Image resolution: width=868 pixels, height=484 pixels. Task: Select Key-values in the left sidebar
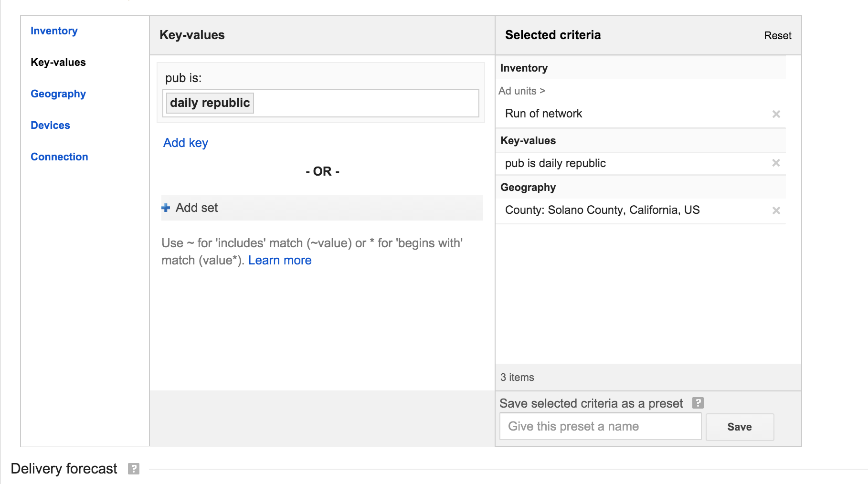point(58,63)
